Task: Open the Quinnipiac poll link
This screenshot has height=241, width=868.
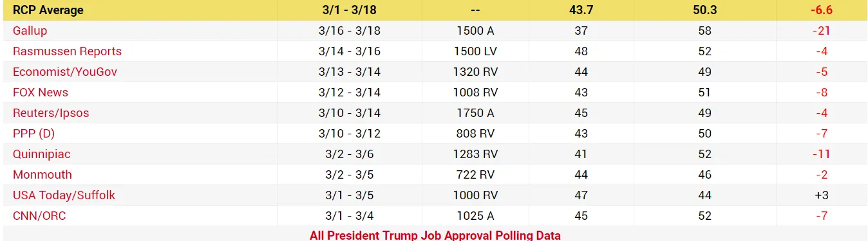Action: pos(42,154)
